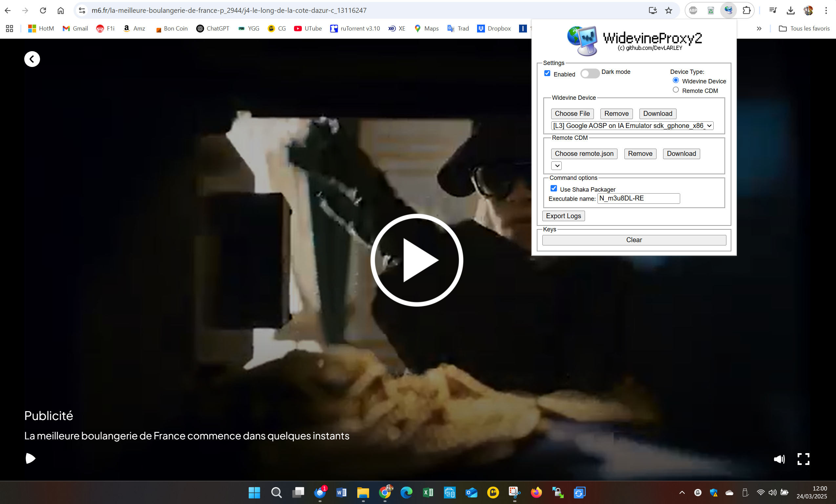Open the Bon Coin bookmark
Viewport: 836px width, 504px height.
click(171, 29)
